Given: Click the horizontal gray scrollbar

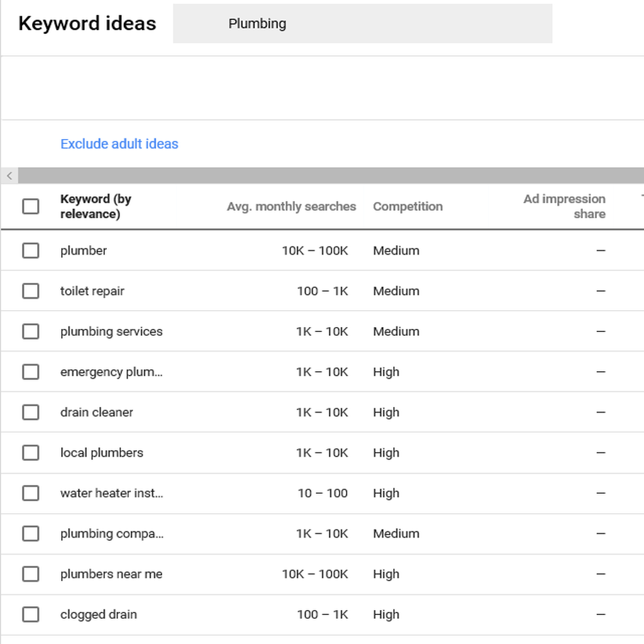Looking at the screenshot, I should click(x=331, y=176).
